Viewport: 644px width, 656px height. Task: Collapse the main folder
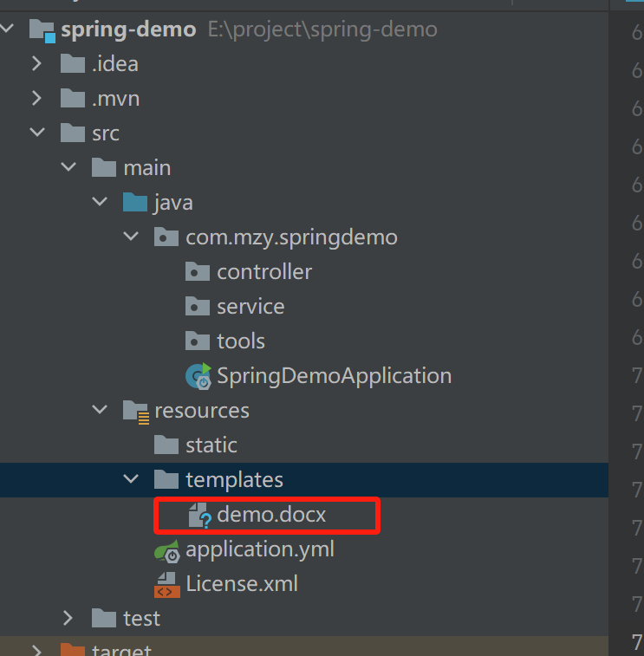coord(68,168)
